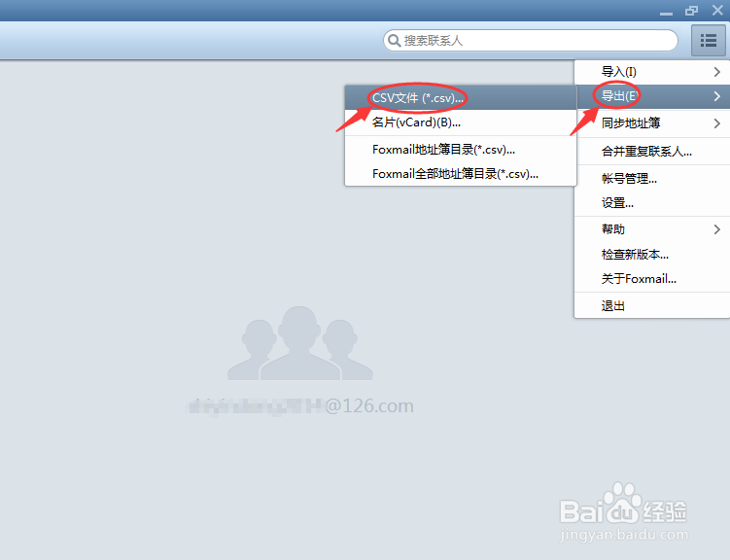Click the @126.com account address text
Image resolution: width=730 pixels, height=560 pixels.
point(299,406)
